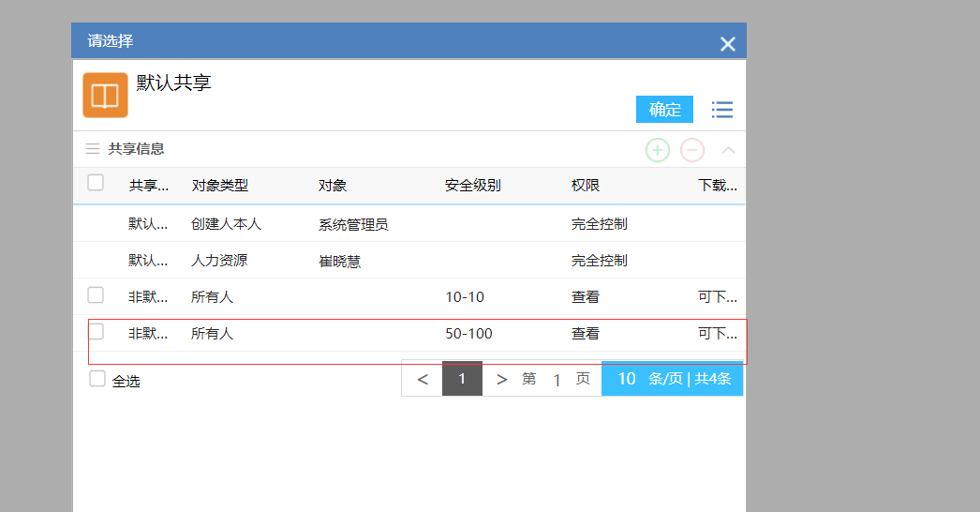The width and height of the screenshot is (980, 512).
Task: Click the orange book icon beside 默认共享
Action: coord(105,96)
